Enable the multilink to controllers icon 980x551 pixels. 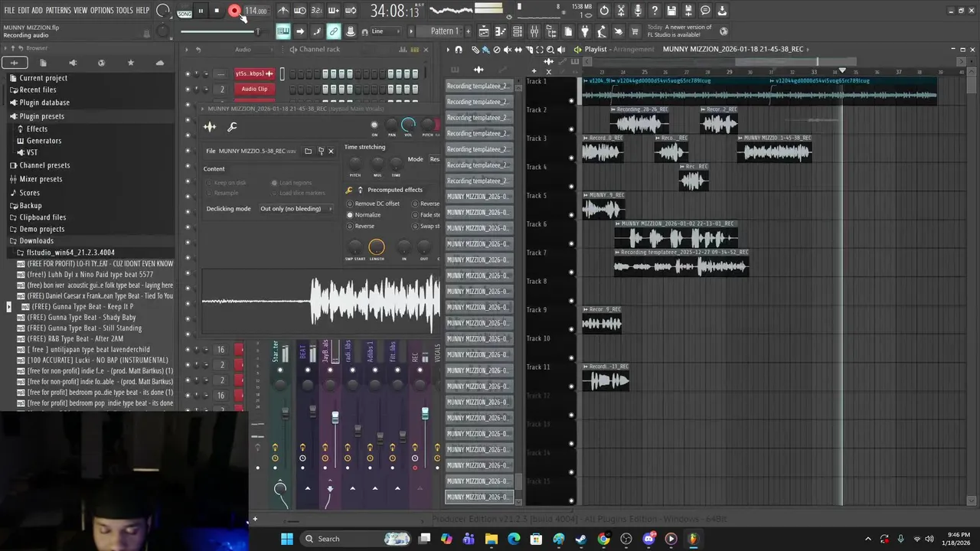[334, 31]
